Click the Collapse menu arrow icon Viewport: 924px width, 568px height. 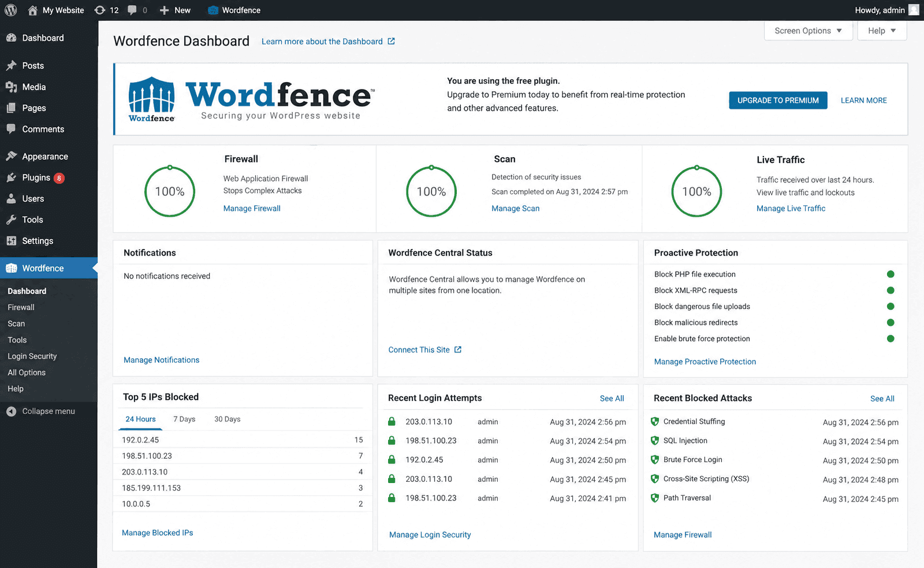pyautogui.click(x=11, y=411)
